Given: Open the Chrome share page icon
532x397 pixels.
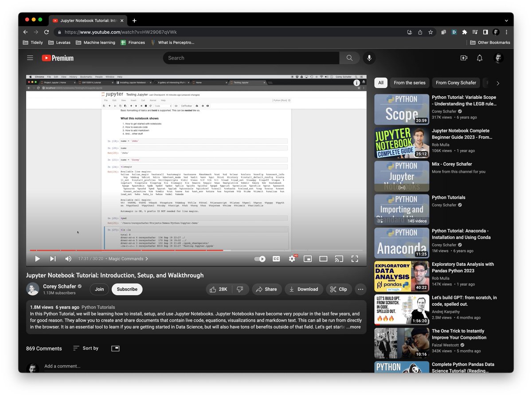Looking at the screenshot, I should pos(420,32).
